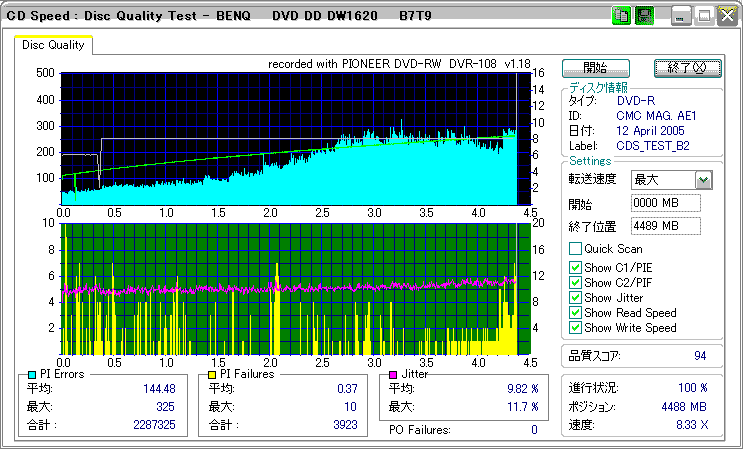
Task: Click the save screenshot icon in title bar
Action: pos(645,16)
